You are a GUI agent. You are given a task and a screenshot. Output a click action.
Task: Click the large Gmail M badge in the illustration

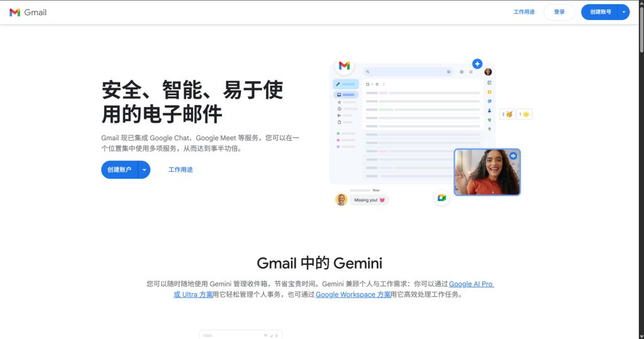click(344, 65)
